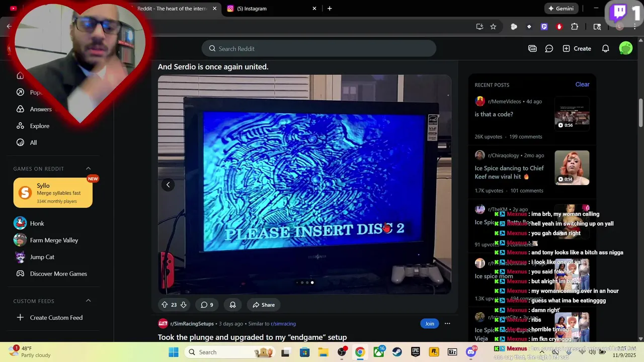Open the Honk game
Screen dimensions: 644x362
(x=37, y=223)
